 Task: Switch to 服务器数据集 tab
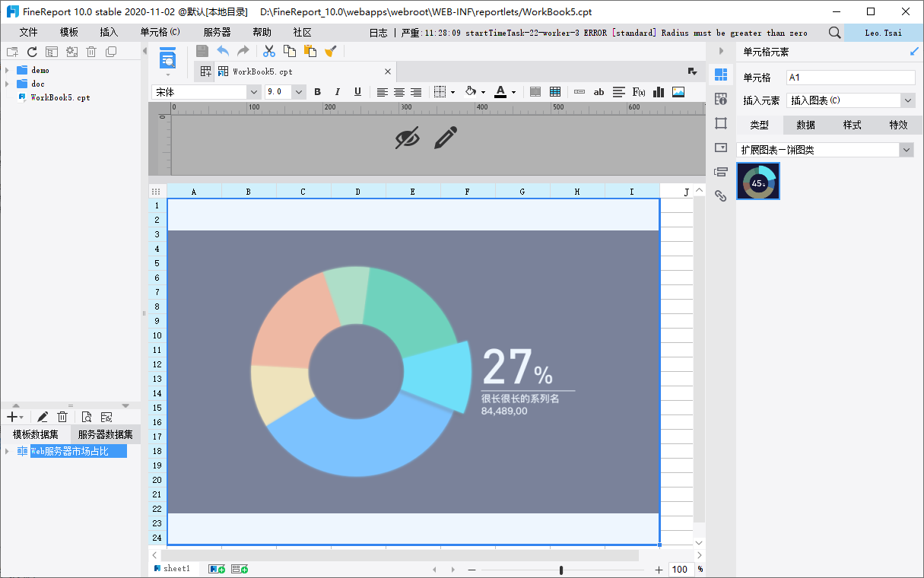pyautogui.click(x=105, y=434)
